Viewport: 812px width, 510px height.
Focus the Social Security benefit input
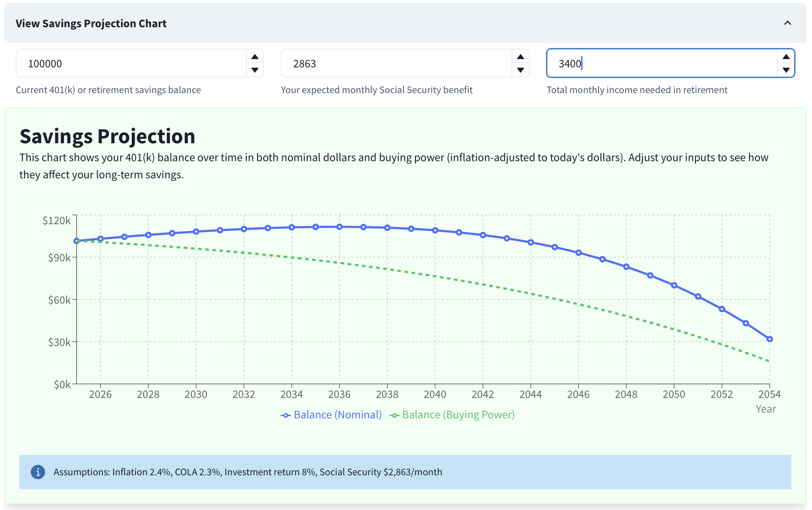click(397, 63)
